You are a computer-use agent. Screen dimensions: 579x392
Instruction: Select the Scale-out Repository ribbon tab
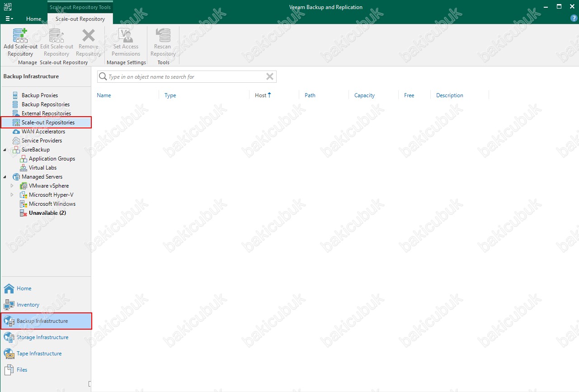pyautogui.click(x=80, y=19)
